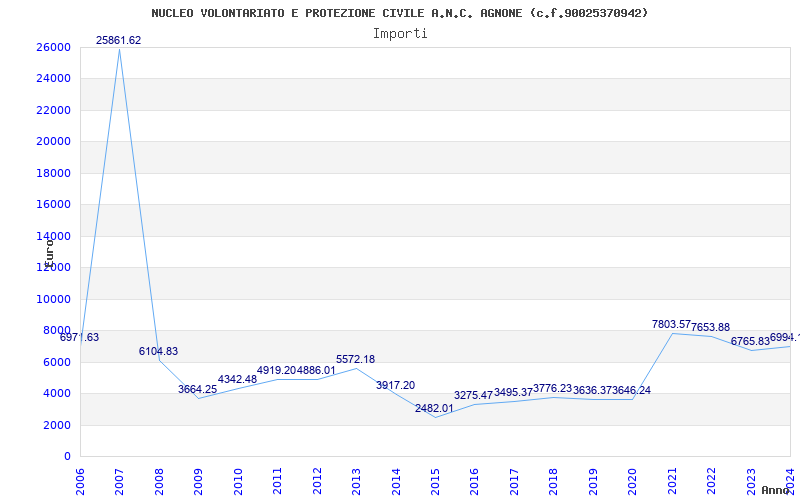Screen dimensions: 800x500
Task: Click the 6104.83 data label
Action: coord(158,351)
